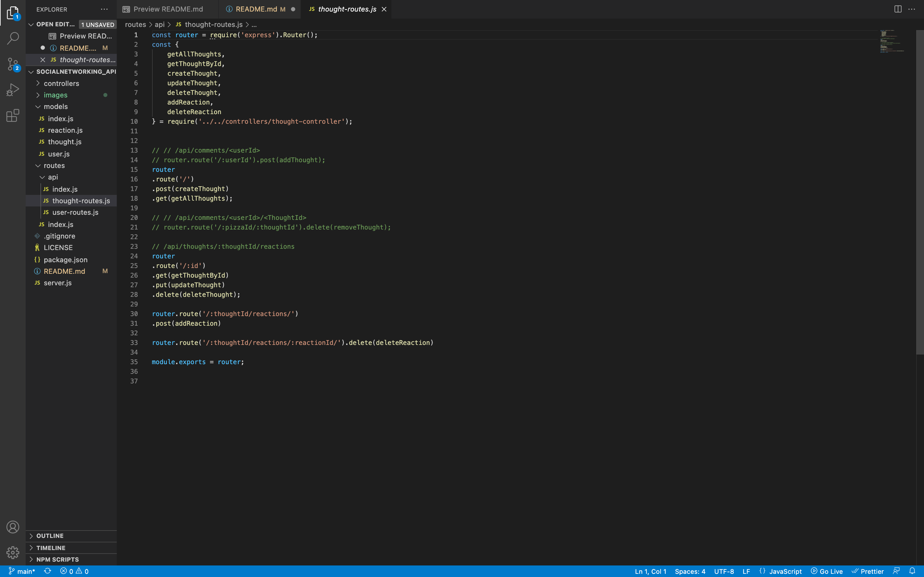Click the Accounts icon
Image resolution: width=924 pixels, height=577 pixels.
pos(13,527)
